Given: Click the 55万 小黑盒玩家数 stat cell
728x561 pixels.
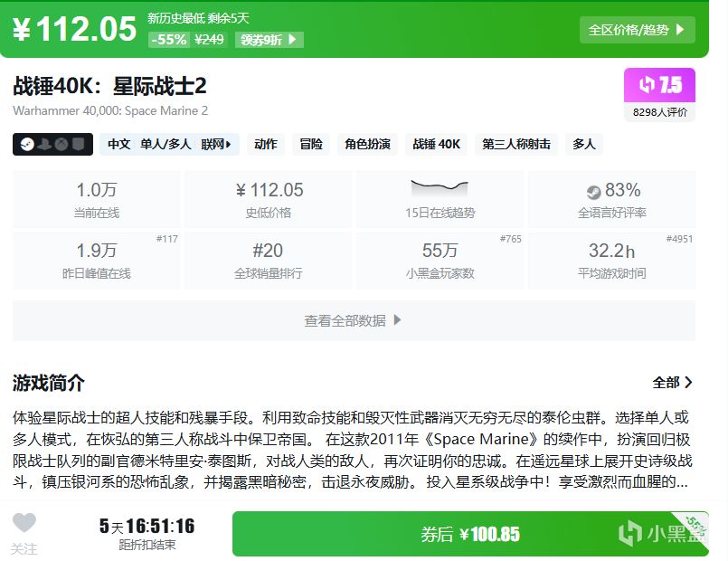Looking at the screenshot, I should tap(440, 261).
